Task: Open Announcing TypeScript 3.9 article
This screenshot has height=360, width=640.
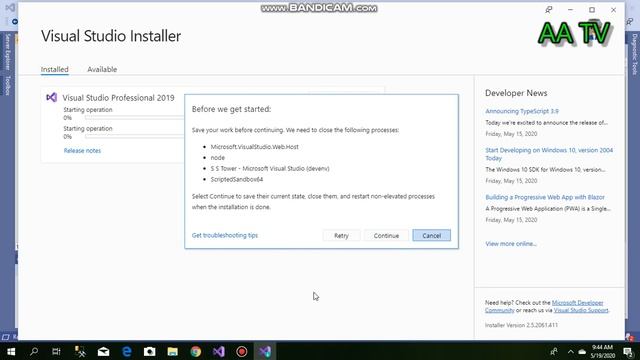Action: click(522, 111)
